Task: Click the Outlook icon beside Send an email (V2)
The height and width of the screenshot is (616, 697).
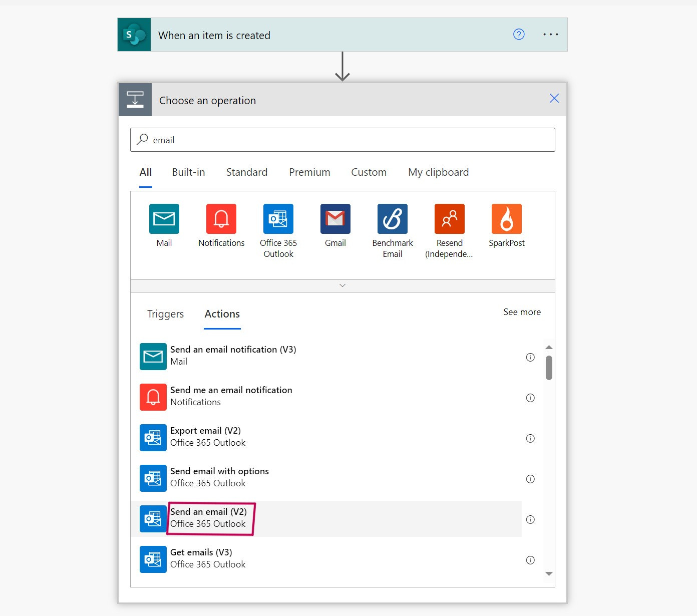Action: 153,519
